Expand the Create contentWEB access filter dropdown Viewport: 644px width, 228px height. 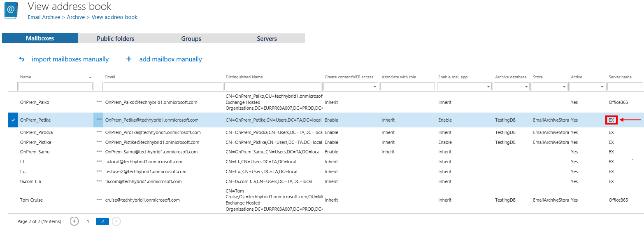click(x=374, y=87)
